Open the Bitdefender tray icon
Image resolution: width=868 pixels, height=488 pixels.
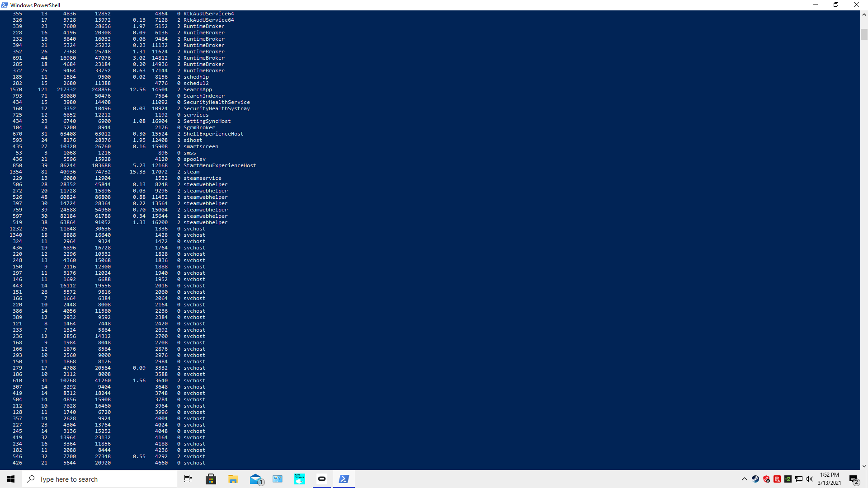point(777,479)
